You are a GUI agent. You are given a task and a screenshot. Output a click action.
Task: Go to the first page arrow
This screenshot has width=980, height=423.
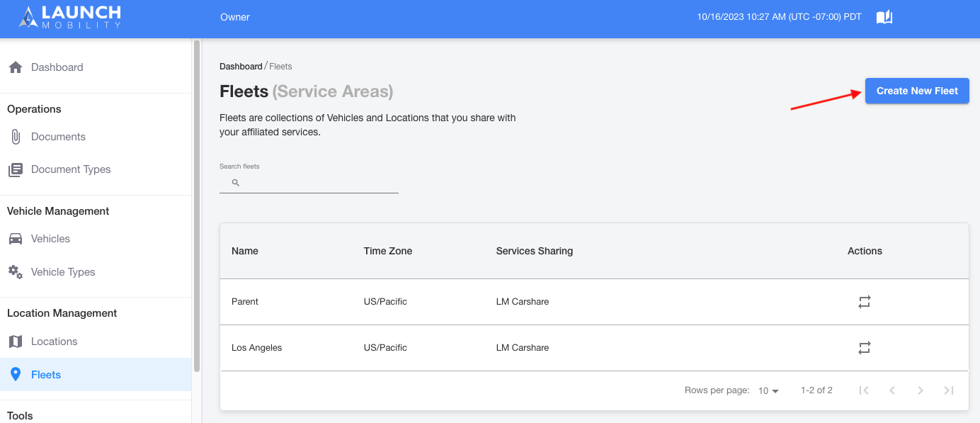point(864,390)
